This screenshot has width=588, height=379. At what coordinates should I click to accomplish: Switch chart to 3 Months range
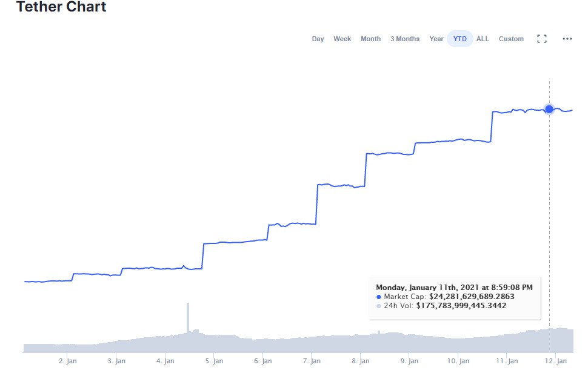pyautogui.click(x=404, y=39)
